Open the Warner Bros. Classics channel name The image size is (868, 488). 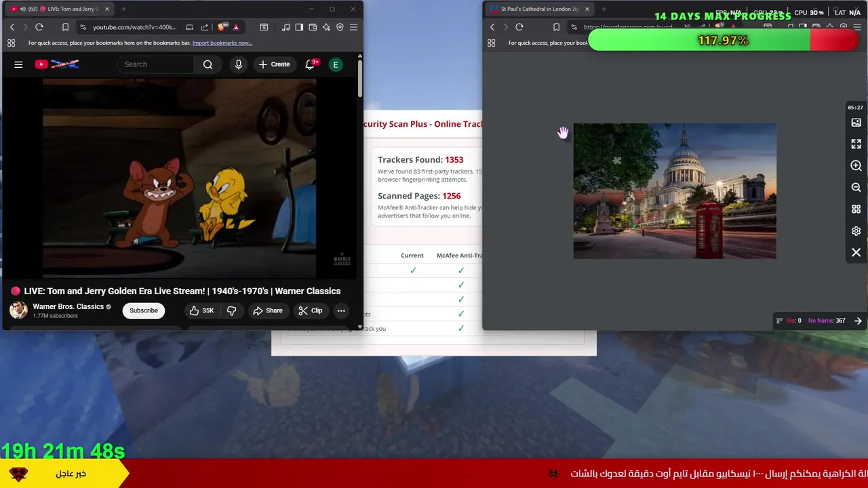68,306
